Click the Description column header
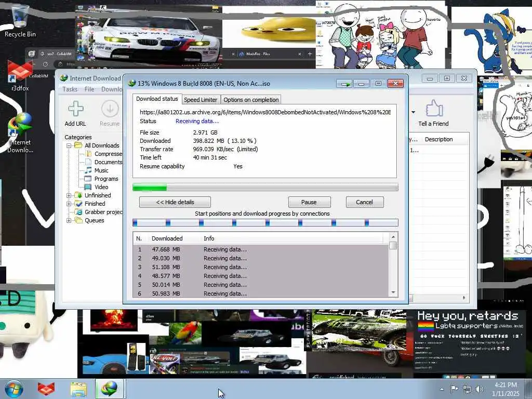 [x=438, y=139]
